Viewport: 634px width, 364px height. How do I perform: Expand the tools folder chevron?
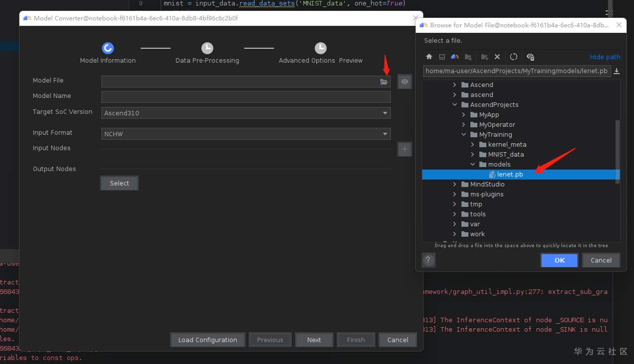pyautogui.click(x=454, y=214)
